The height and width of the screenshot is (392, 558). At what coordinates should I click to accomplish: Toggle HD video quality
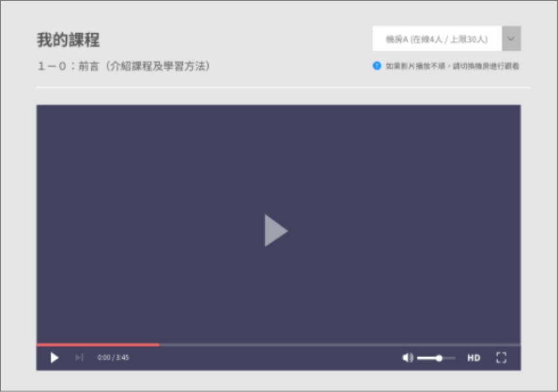[x=473, y=358]
